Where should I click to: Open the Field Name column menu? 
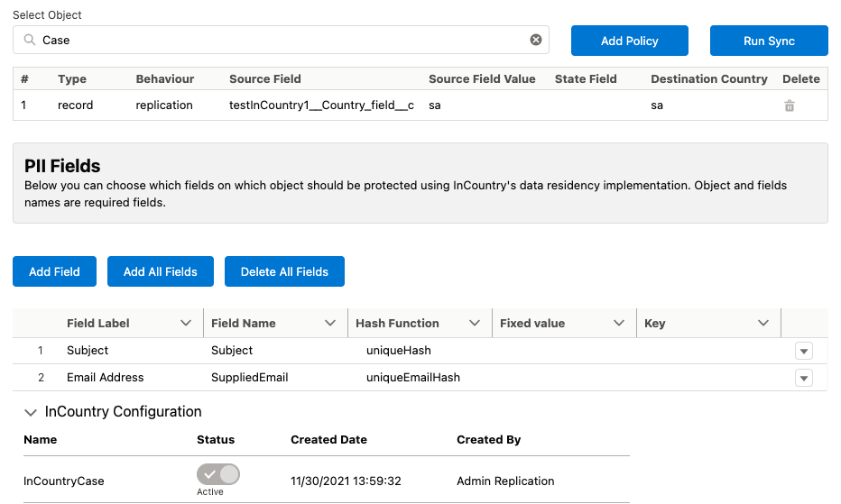330,323
